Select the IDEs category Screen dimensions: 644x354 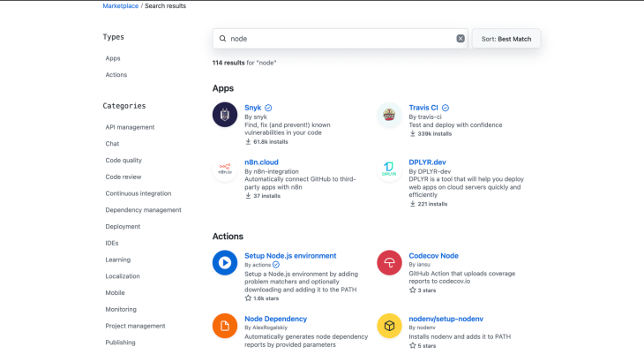tap(112, 243)
